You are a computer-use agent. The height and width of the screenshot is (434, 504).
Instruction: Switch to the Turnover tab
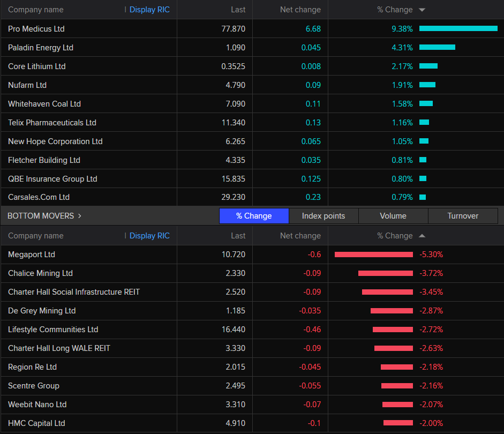pos(463,216)
